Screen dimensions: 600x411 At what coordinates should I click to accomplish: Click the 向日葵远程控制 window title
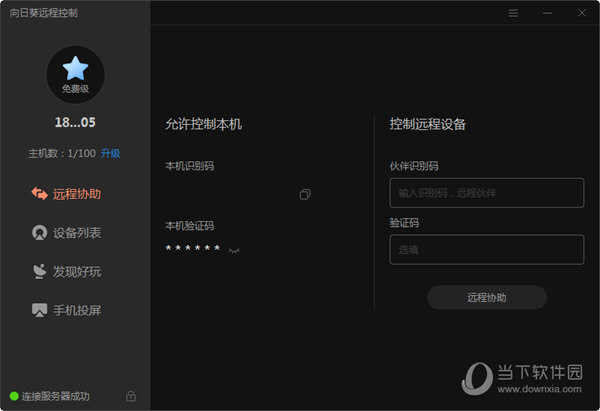[44, 13]
